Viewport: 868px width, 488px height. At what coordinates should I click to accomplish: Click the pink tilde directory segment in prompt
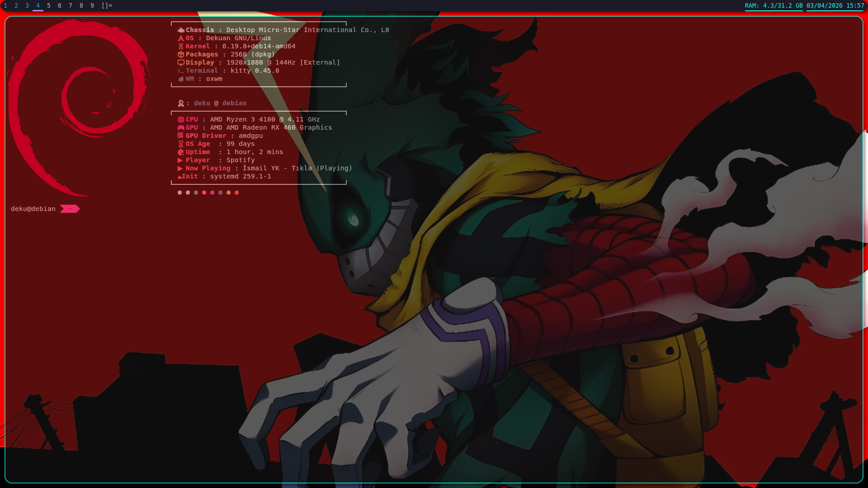(70, 209)
